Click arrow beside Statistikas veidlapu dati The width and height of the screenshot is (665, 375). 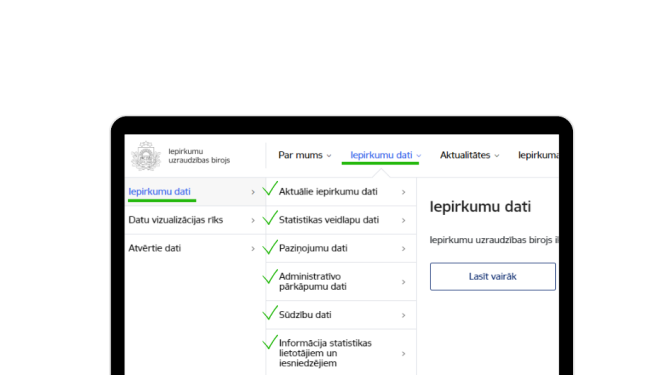(x=403, y=221)
